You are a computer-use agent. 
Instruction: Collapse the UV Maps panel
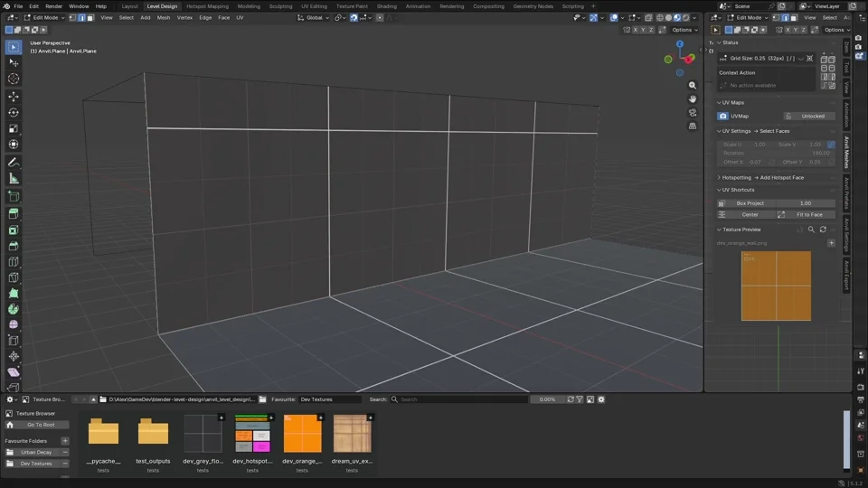click(719, 103)
